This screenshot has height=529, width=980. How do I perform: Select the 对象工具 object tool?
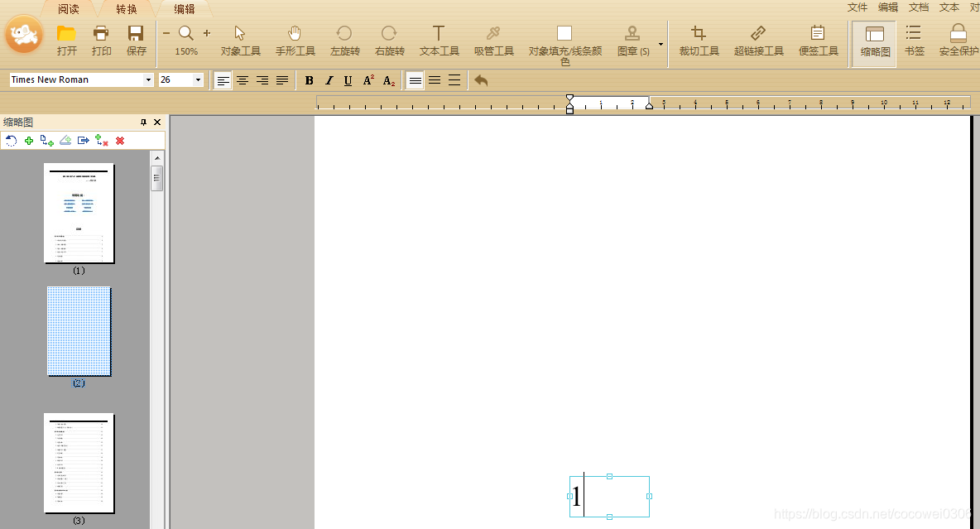click(x=240, y=41)
